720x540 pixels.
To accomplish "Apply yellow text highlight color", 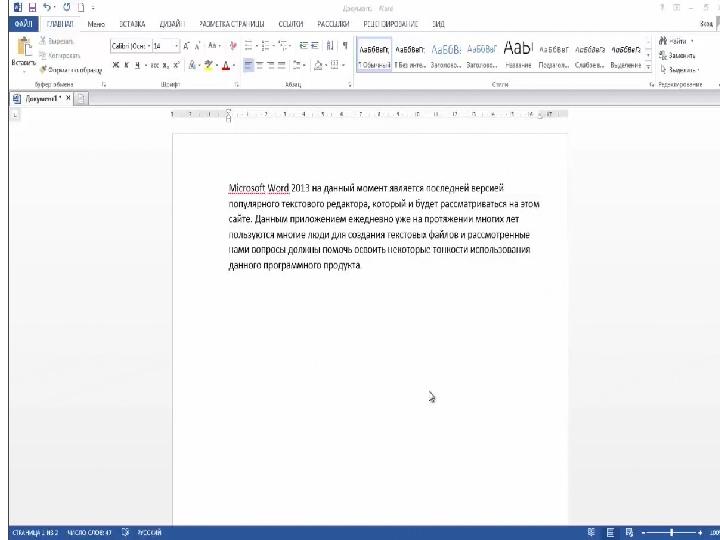I will tap(208, 66).
